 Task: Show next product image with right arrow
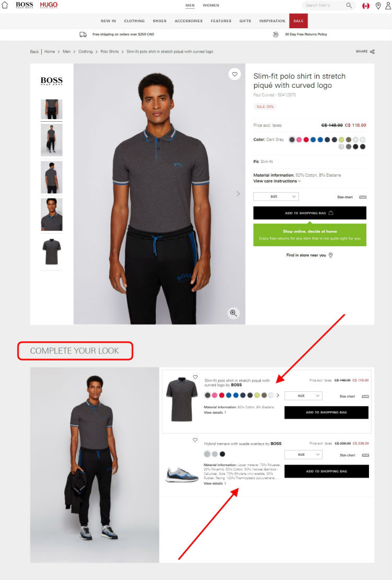(238, 193)
